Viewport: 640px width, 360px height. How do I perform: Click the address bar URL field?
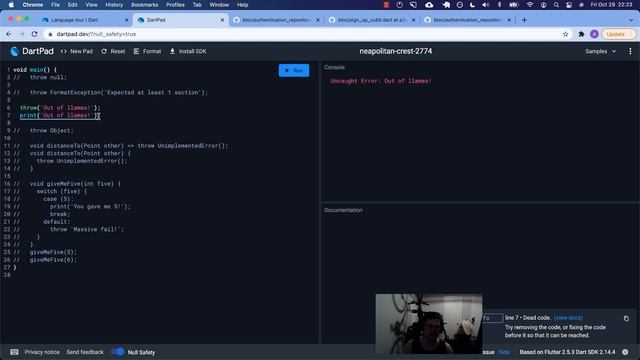pyautogui.click(x=302, y=34)
